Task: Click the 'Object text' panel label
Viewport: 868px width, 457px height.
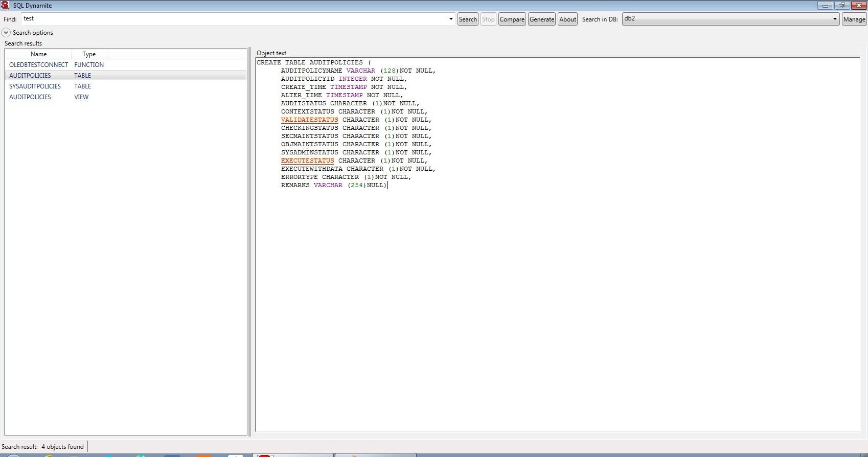Action: 271,53
